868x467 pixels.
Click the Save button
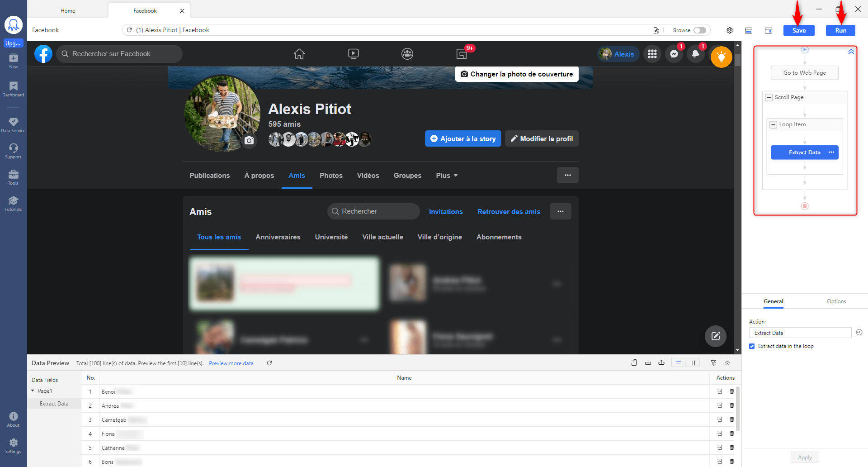798,30
